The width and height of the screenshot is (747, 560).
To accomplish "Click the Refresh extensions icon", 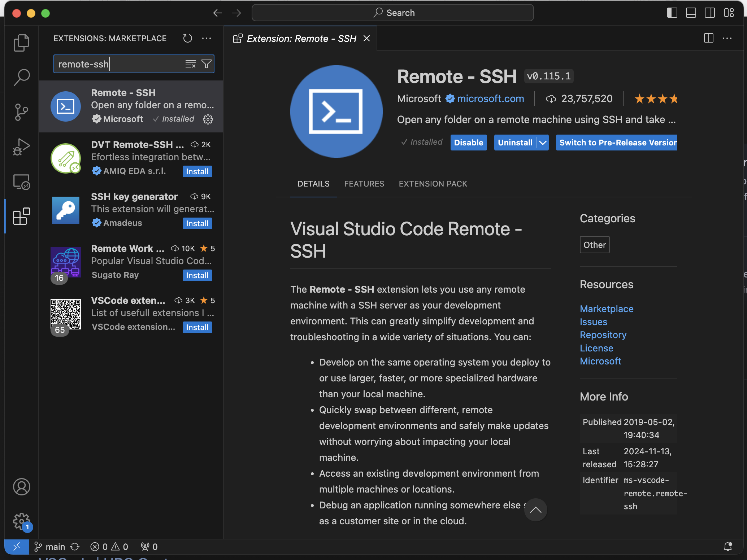I will pos(187,38).
